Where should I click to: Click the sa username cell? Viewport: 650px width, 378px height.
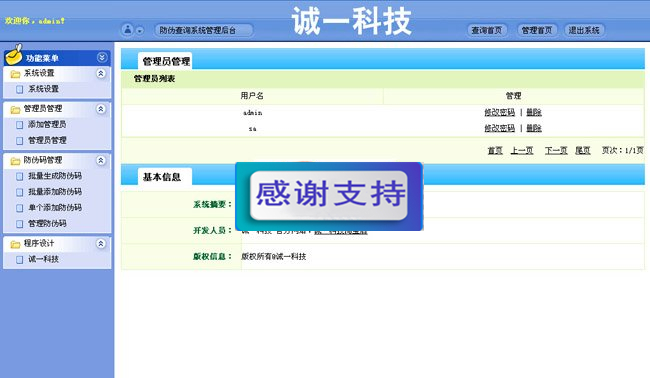pyautogui.click(x=252, y=129)
